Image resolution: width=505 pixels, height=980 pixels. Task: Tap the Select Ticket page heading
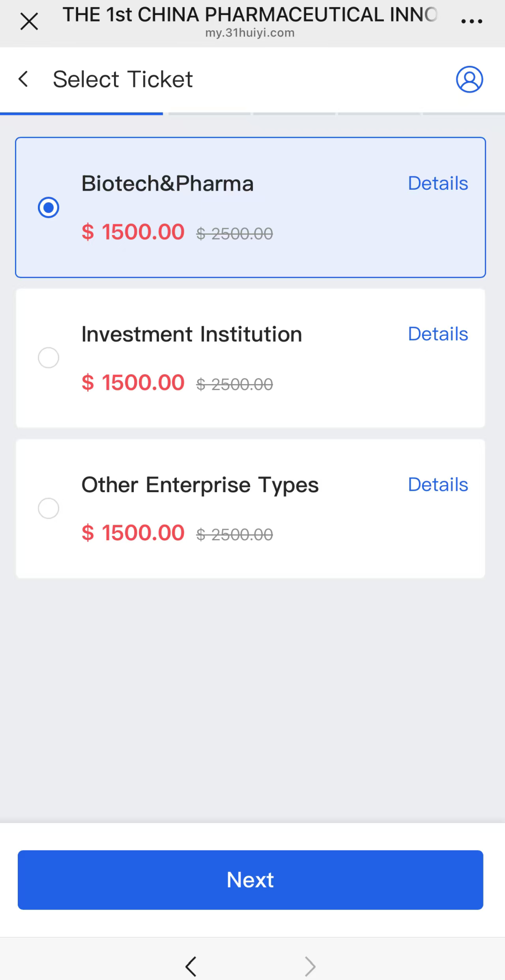click(x=123, y=79)
